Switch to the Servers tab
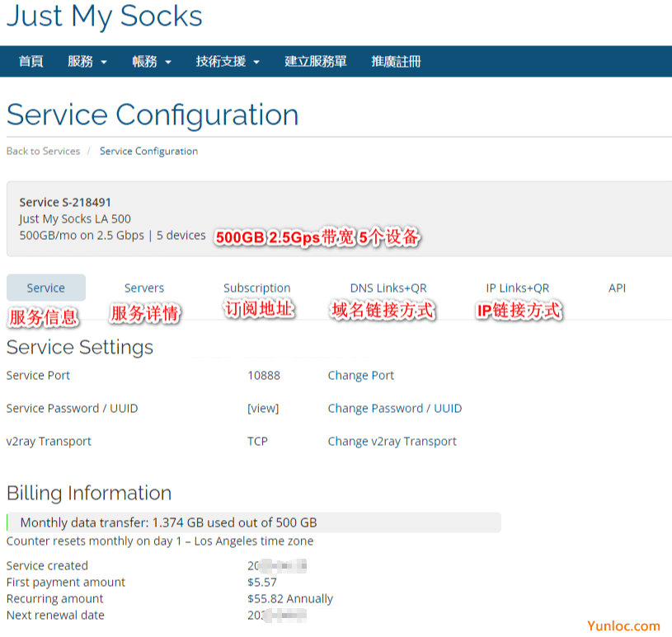This screenshot has height=637, width=672. [144, 288]
